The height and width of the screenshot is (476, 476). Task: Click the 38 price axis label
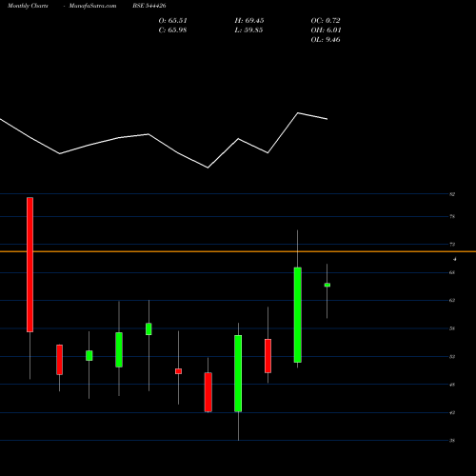pyautogui.click(x=452, y=441)
